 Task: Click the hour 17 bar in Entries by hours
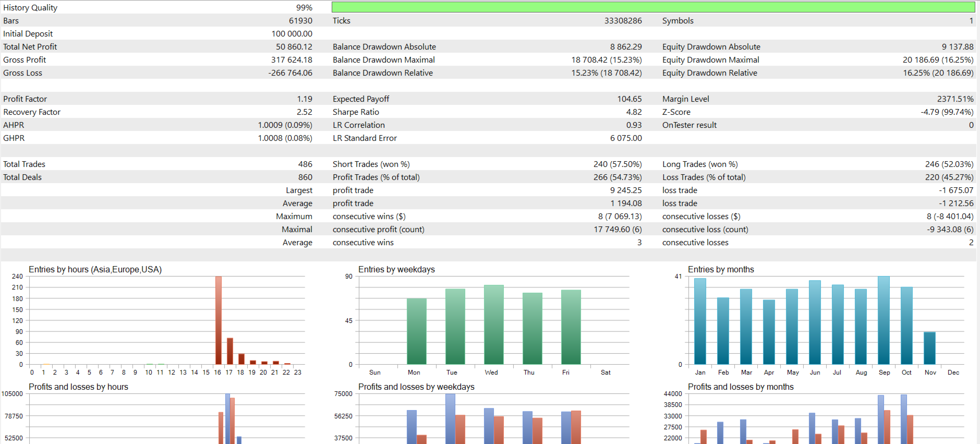(230, 351)
